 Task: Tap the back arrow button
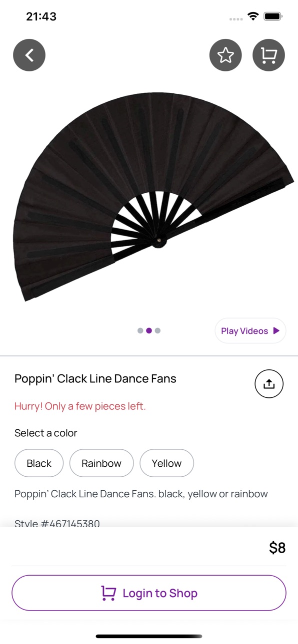click(x=29, y=55)
